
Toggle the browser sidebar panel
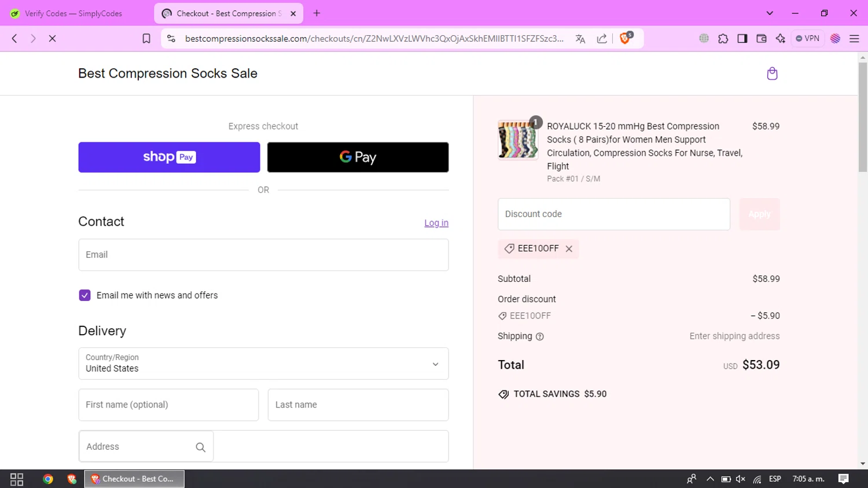click(x=742, y=38)
